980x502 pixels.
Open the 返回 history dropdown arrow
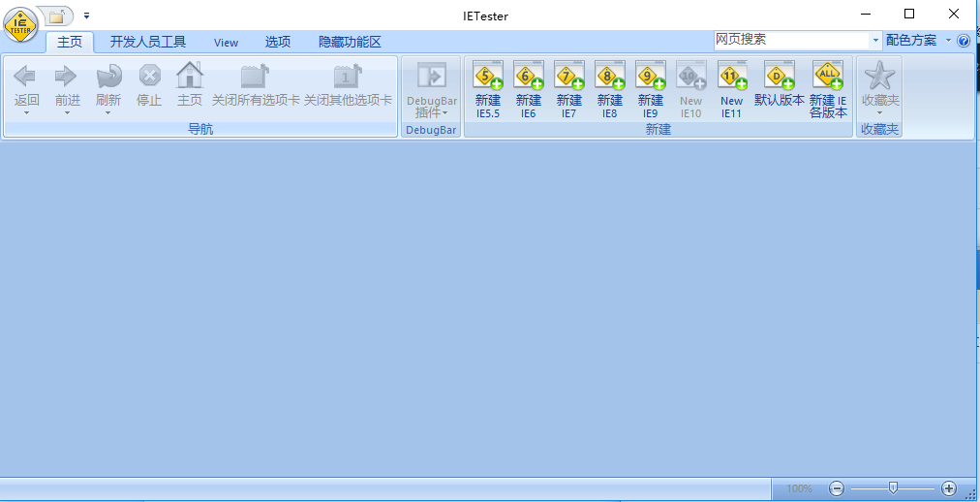pyautogui.click(x=27, y=113)
